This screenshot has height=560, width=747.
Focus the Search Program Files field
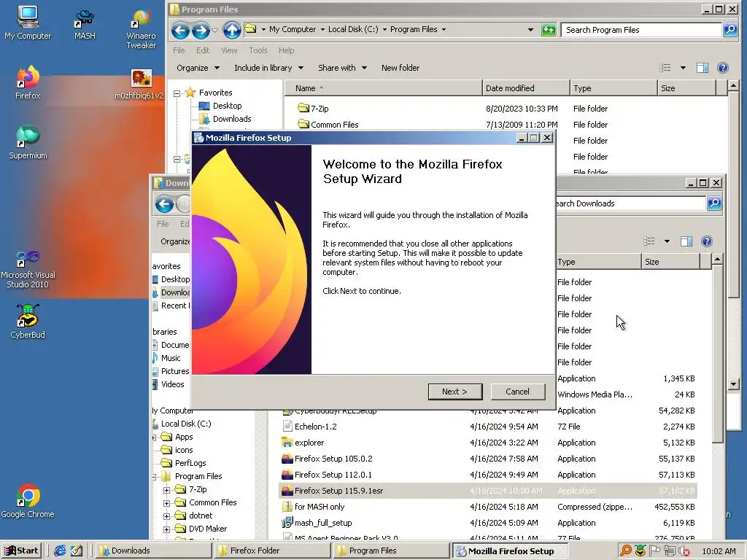coord(641,29)
